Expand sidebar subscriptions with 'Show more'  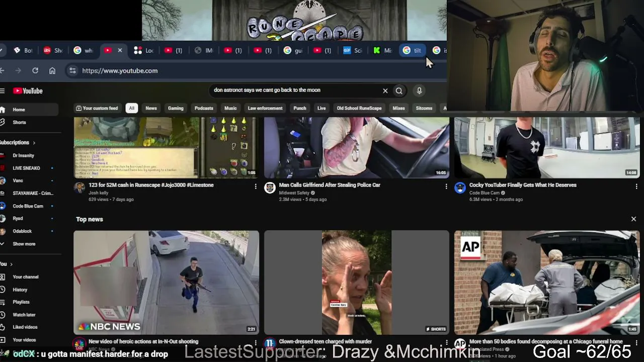tap(24, 244)
